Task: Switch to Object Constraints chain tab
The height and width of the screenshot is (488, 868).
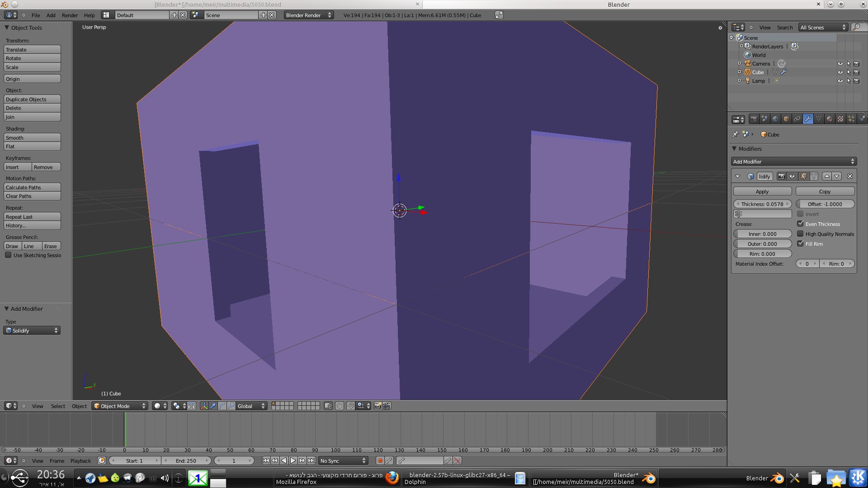Action: point(797,119)
